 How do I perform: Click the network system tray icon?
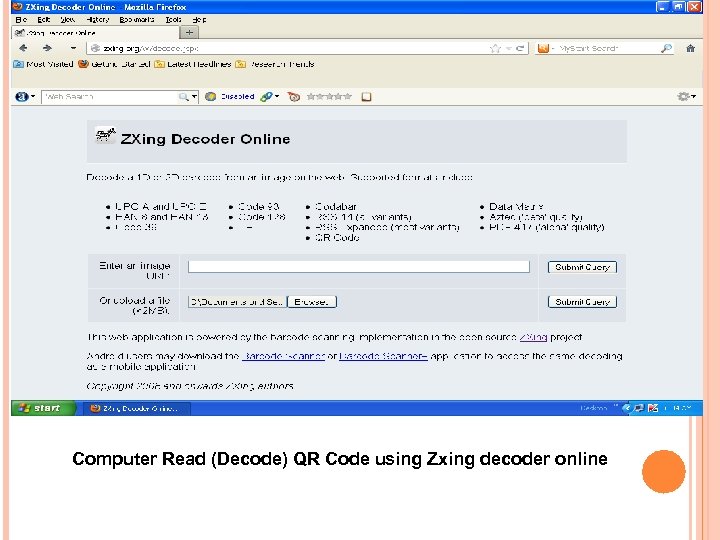[639, 408]
